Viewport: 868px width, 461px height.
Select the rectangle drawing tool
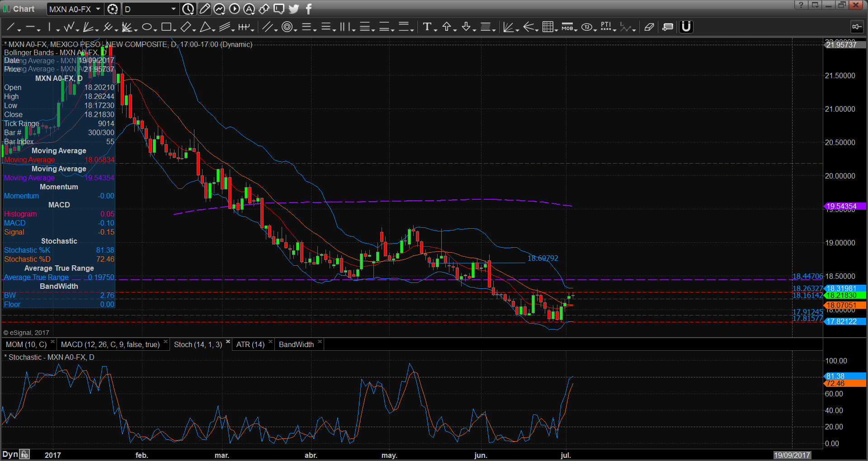166,27
